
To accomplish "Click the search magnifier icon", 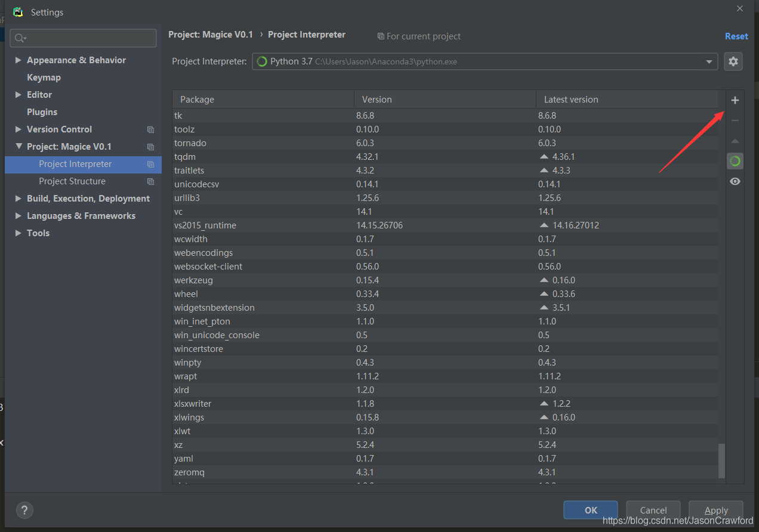I will (20, 38).
